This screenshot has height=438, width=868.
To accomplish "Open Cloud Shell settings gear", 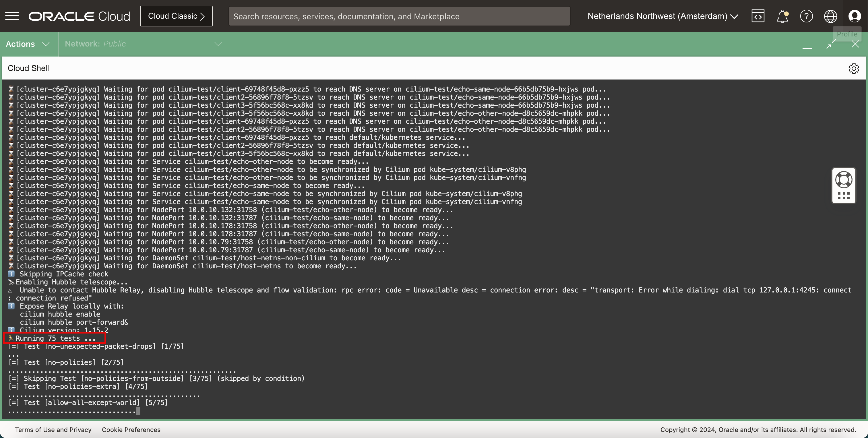I will pyautogui.click(x=854, y=68).
